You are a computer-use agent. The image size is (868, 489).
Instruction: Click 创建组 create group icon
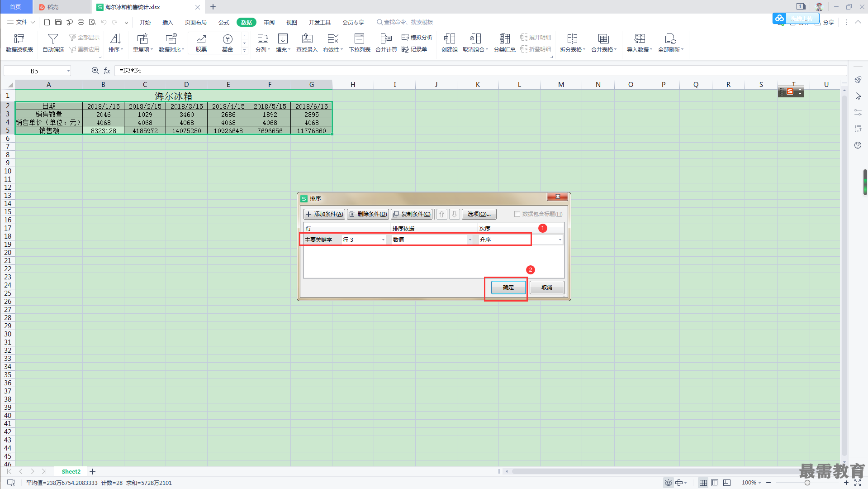pos(450,43)
